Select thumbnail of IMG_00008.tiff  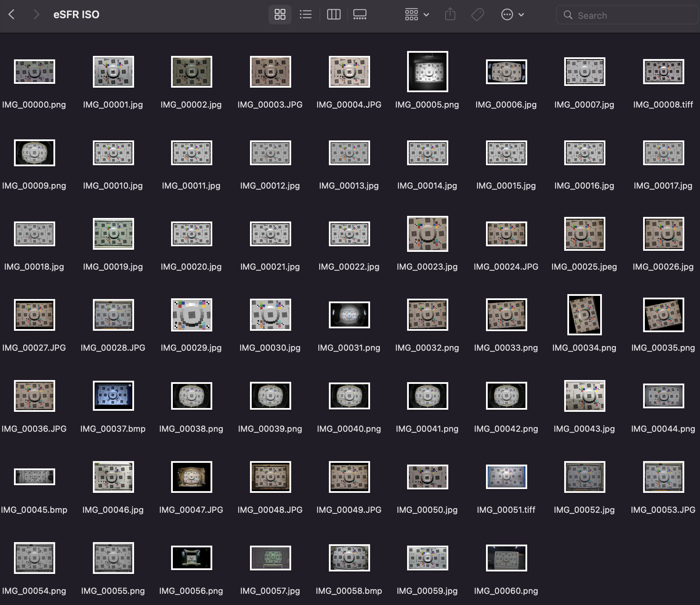tap(664, 72)
